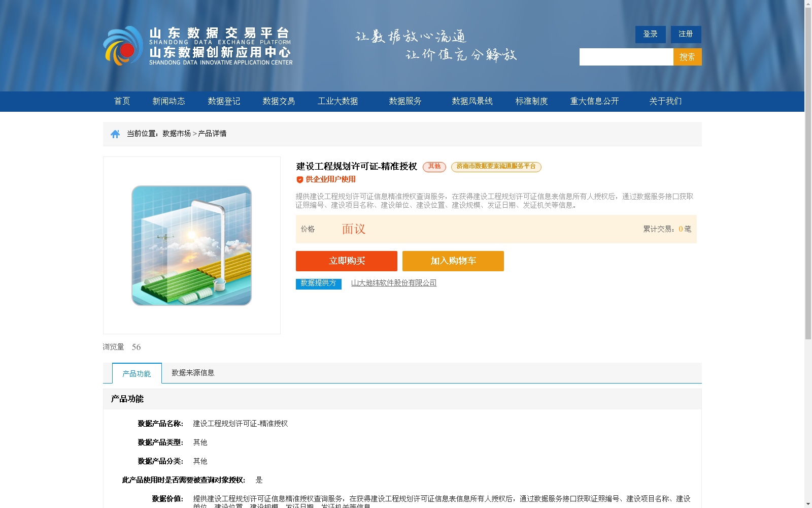The image size is (812, 508).
Task: Go to 关于我们 page
Action: tap(665, 101)
